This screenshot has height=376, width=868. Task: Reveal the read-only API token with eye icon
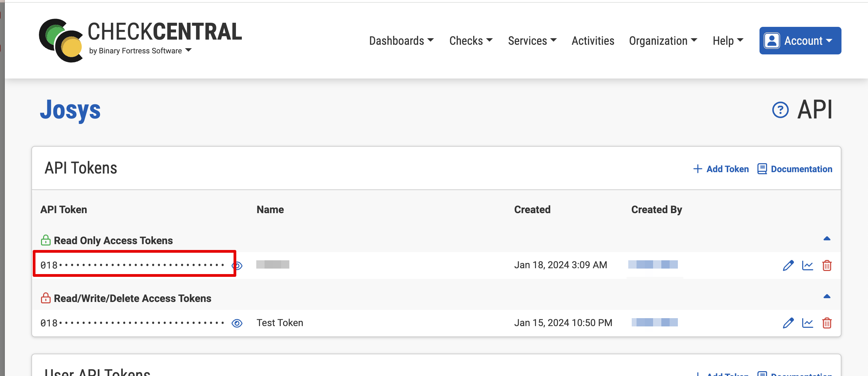[x=238, y=266]
